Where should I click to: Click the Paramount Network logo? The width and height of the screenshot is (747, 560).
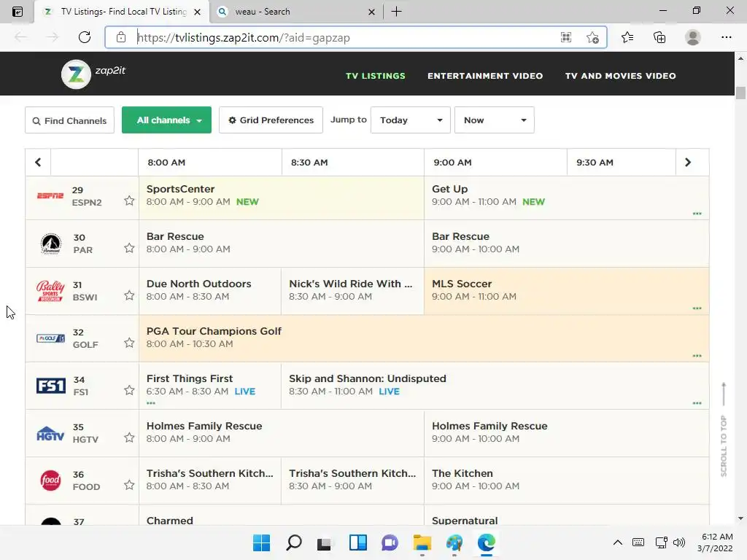50,244
